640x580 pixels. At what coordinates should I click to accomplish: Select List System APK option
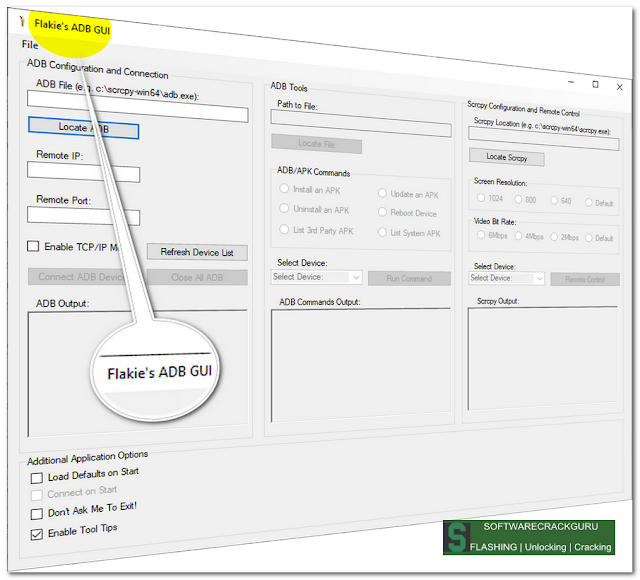pyautogui.click(x=382, y=232)
